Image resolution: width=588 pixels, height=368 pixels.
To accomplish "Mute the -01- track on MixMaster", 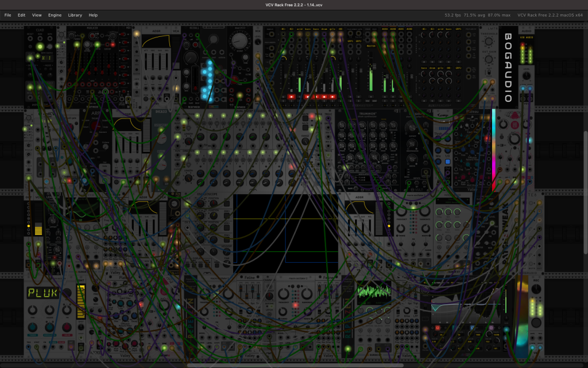I will tap(283, 97).
